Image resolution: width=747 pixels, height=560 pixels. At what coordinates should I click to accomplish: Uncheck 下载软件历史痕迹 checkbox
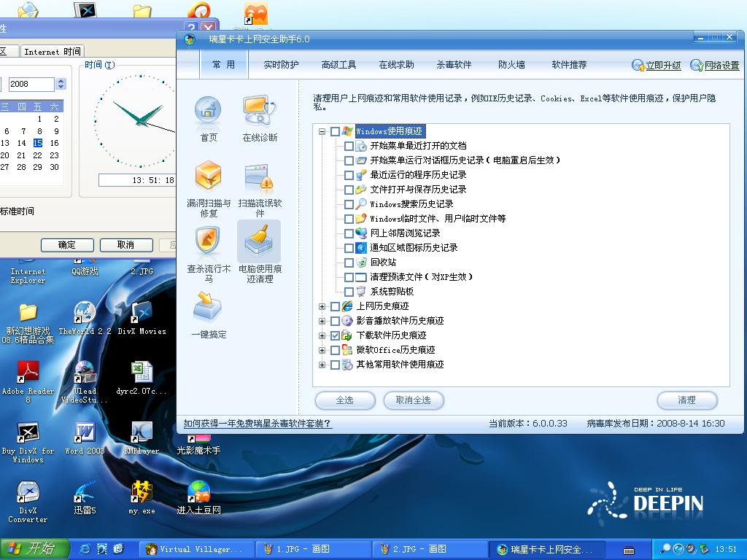point(336,335)
